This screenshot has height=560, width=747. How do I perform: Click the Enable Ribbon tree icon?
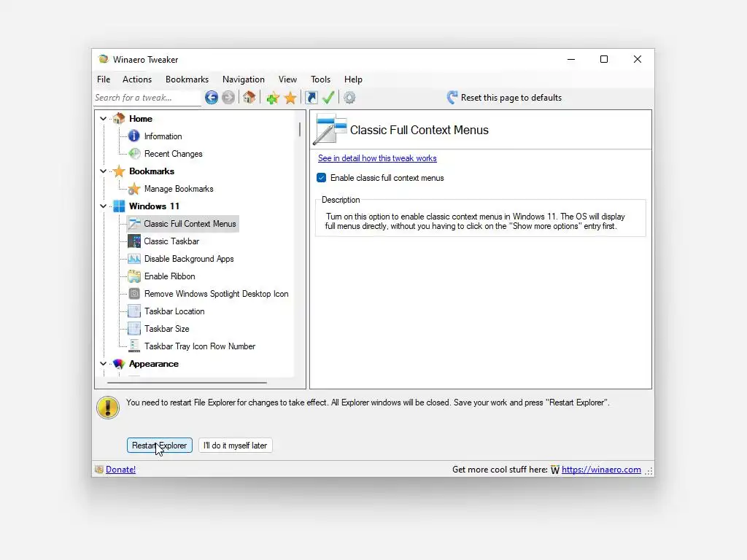pos(134,276)
